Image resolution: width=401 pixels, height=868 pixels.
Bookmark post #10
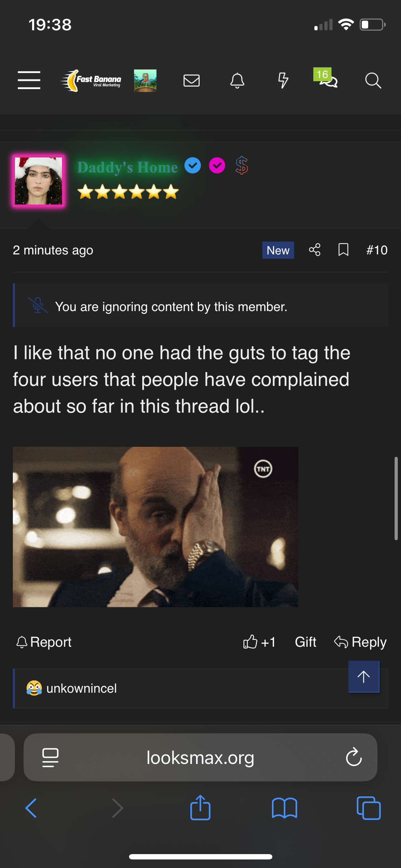click(343, 250)
